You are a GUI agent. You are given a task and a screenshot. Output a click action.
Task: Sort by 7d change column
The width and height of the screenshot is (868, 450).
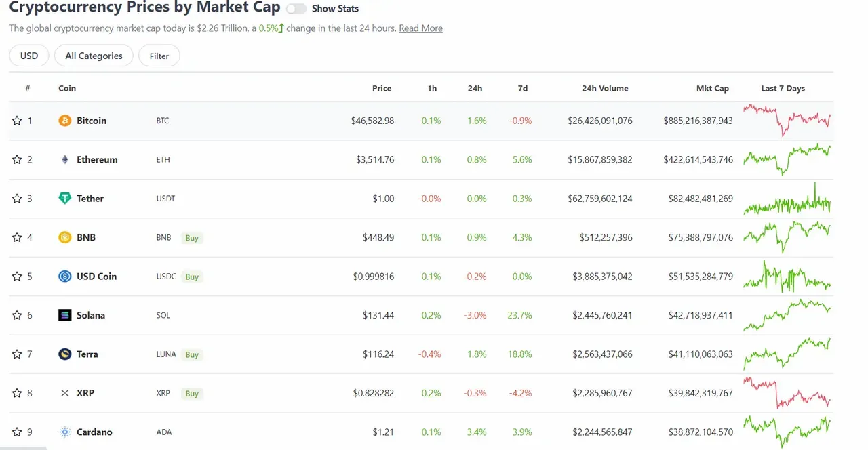pyautogui.click(x=522, y=88)
